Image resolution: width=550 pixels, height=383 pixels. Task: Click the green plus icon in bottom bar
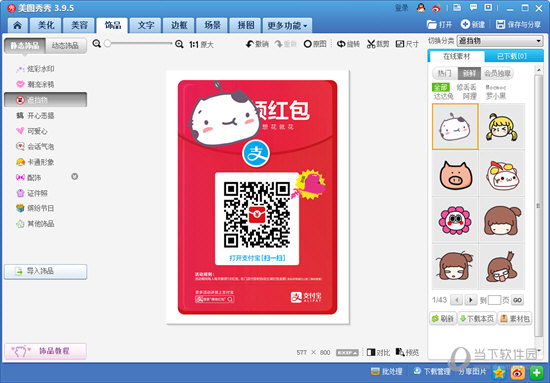(x=536, y=372)
